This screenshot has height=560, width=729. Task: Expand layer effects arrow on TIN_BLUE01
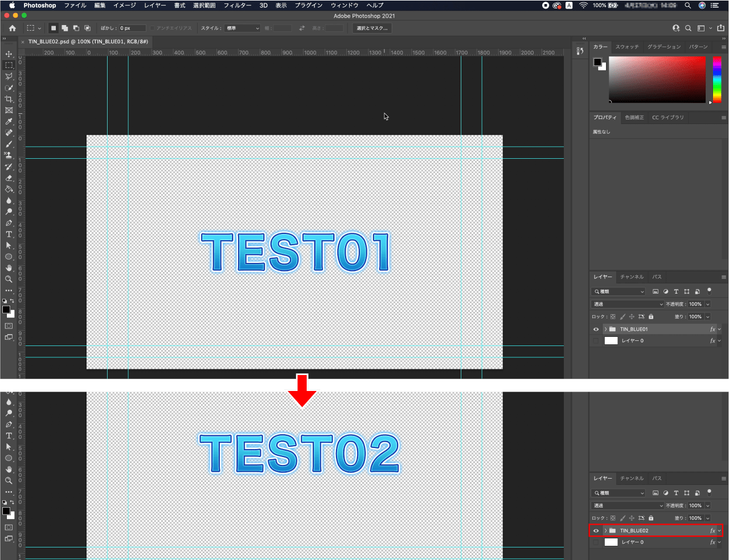point(719,330)
